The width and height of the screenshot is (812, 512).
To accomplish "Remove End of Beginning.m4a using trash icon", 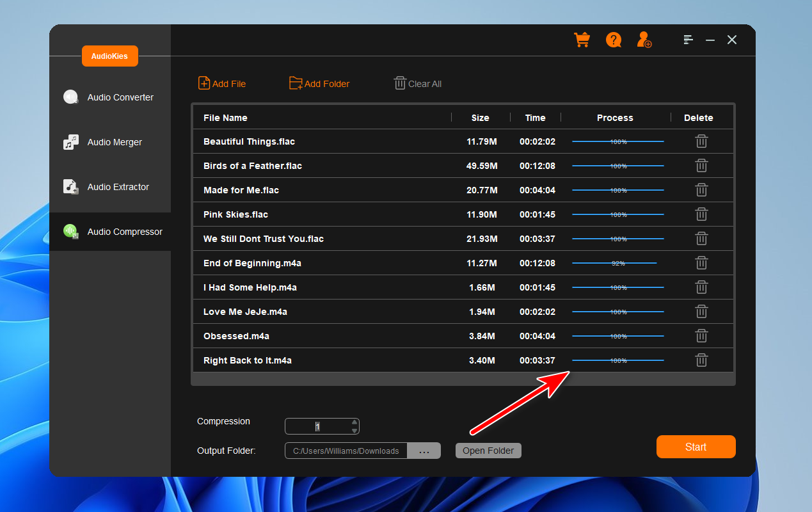I will click(701, 263).
